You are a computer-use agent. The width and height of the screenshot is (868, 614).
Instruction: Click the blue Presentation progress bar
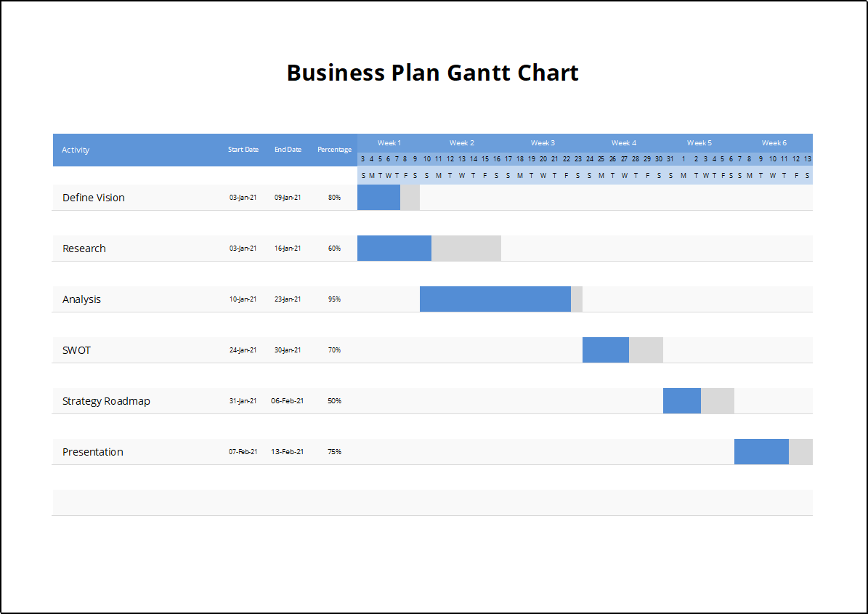click(760, 452)
